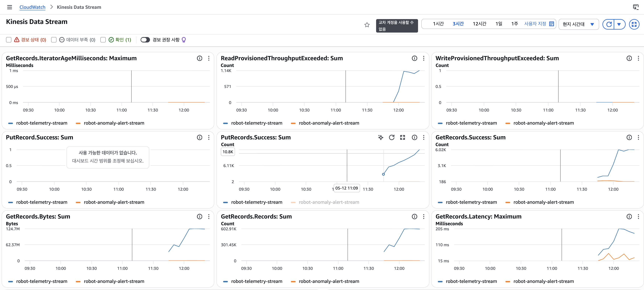
Task: Open actions menu for WriteProvisionedThroughputExceeded widget
Action: (638, 58)
